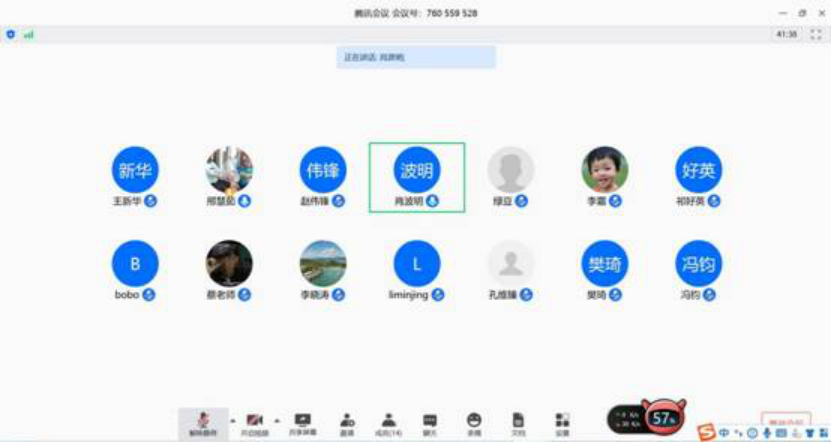Click the currently speaking banner at top
Viewport: 832px width, 442px height.
[x=416, y=57]
